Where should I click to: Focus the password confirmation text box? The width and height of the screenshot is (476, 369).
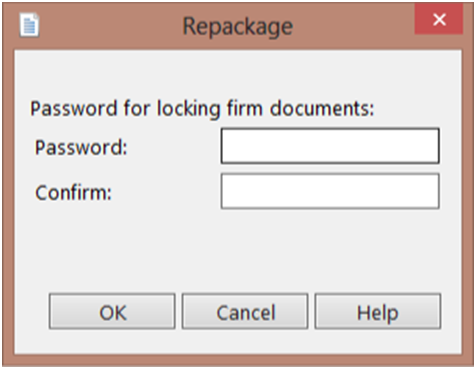pos(330,191)
